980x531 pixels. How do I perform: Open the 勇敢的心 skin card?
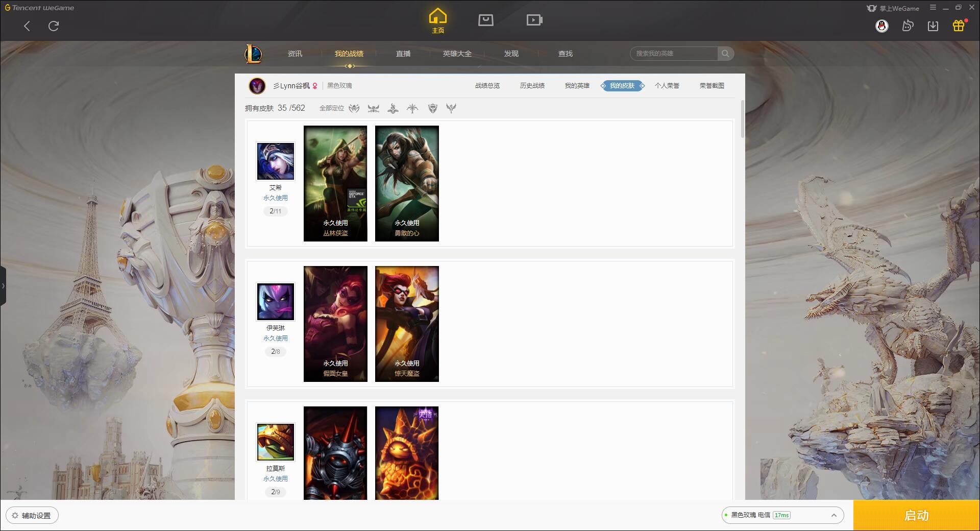coord(407,183)
